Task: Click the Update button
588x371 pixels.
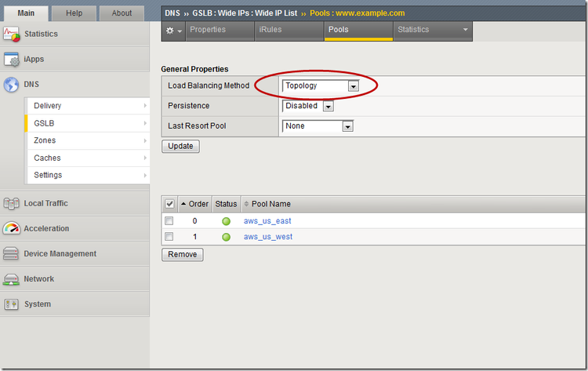Action: 180,147
